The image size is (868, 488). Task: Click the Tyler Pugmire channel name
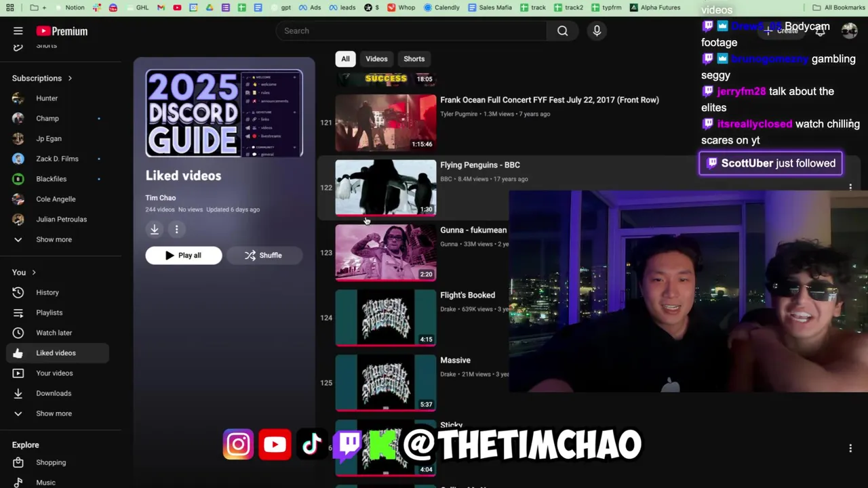point(459,114)
